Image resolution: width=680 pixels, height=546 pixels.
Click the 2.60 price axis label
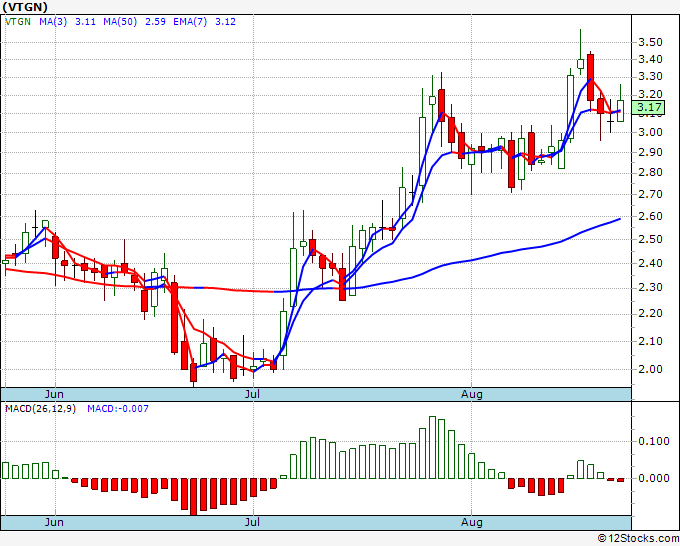pyautogui.click(x=651, y=216)
